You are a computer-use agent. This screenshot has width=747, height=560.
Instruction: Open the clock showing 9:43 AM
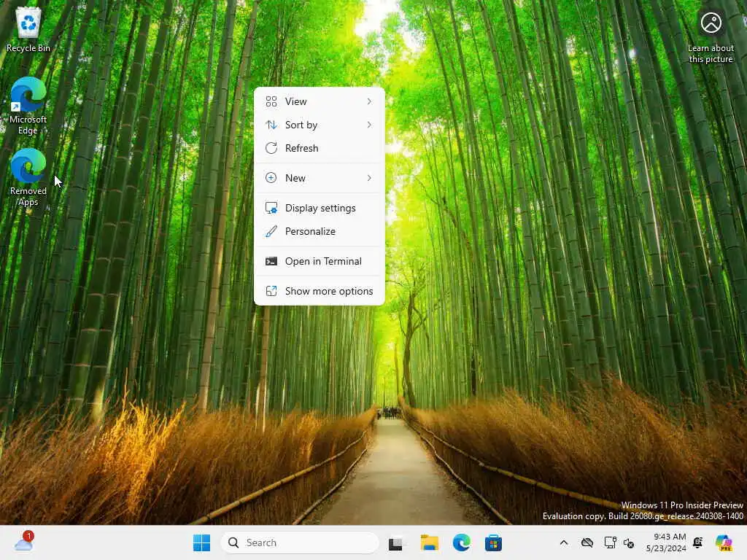pos(665,542)
